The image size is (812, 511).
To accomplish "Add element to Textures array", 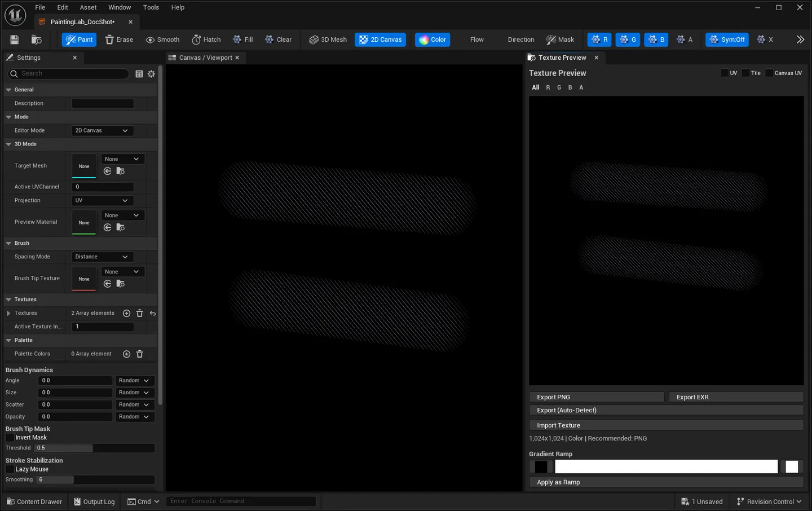I will tap(126, 313).
